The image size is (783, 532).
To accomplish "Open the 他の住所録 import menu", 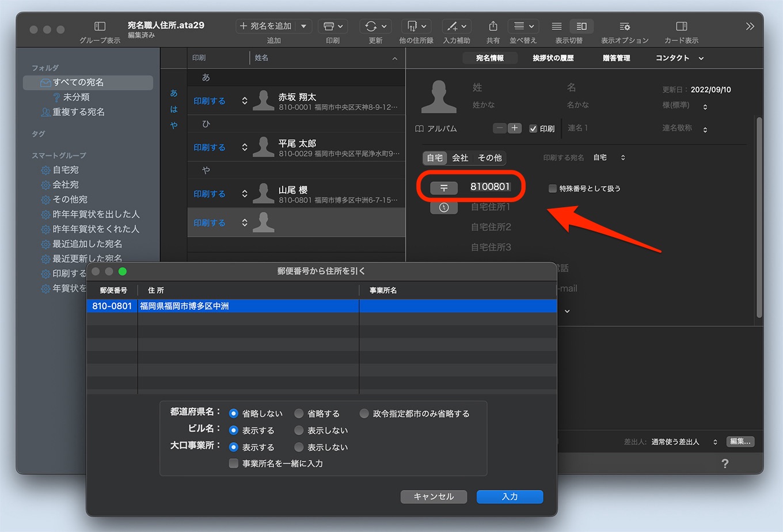I will point(416,26).
